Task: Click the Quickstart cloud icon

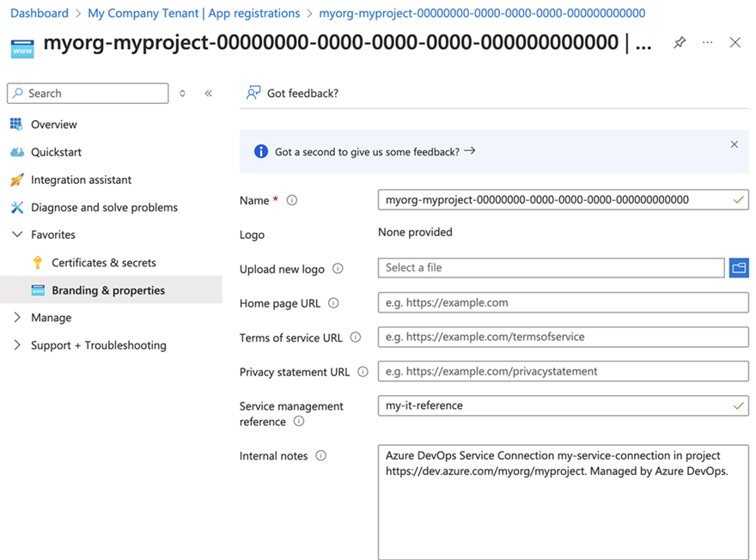Action: click(17, 152)
